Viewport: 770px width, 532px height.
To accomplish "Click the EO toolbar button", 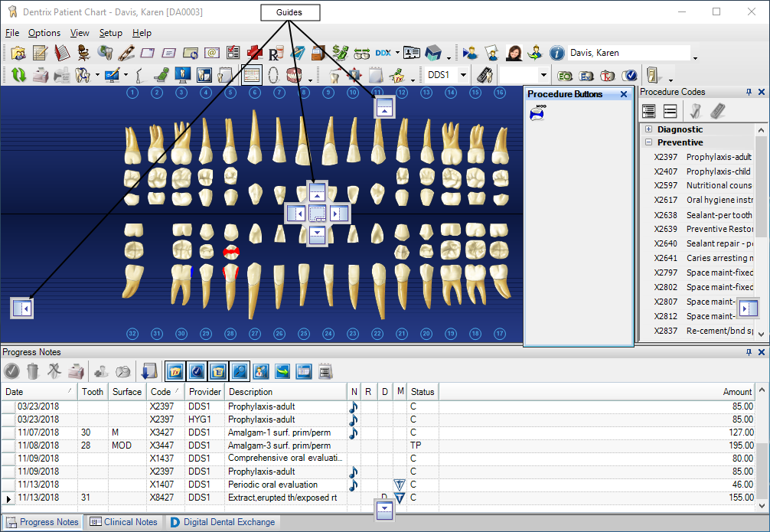I will tap(565, 75).
